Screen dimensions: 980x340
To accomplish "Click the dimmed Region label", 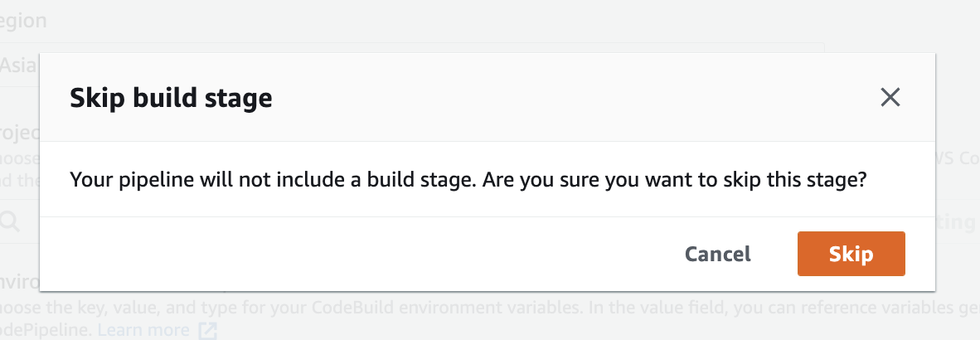I will point(23,21).
